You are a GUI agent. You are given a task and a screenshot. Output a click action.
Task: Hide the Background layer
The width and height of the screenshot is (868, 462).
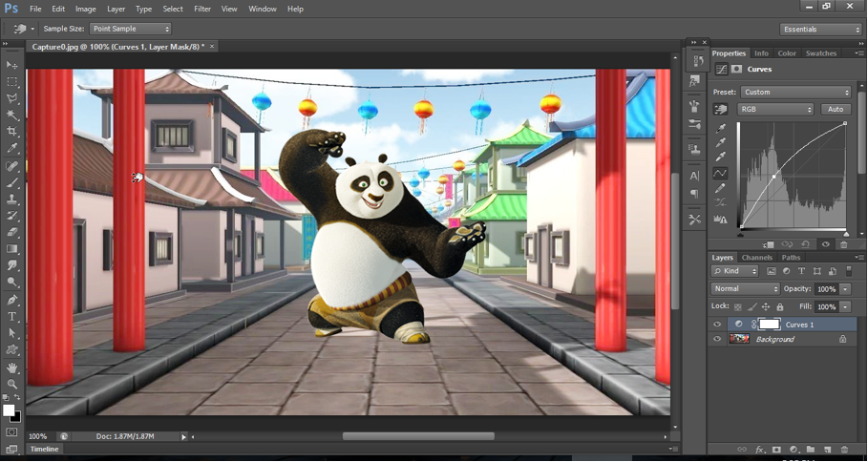click(x=717, y=339)
